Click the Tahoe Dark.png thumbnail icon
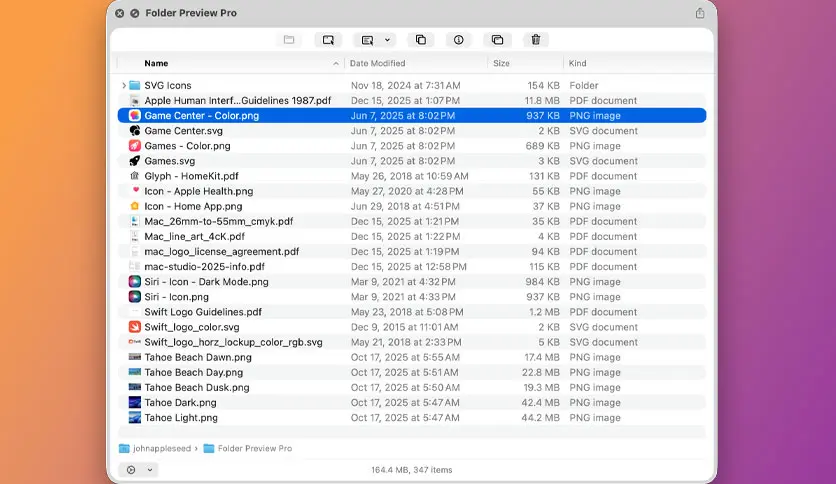This screenshot has height=484, width=836. coord(135,402)
